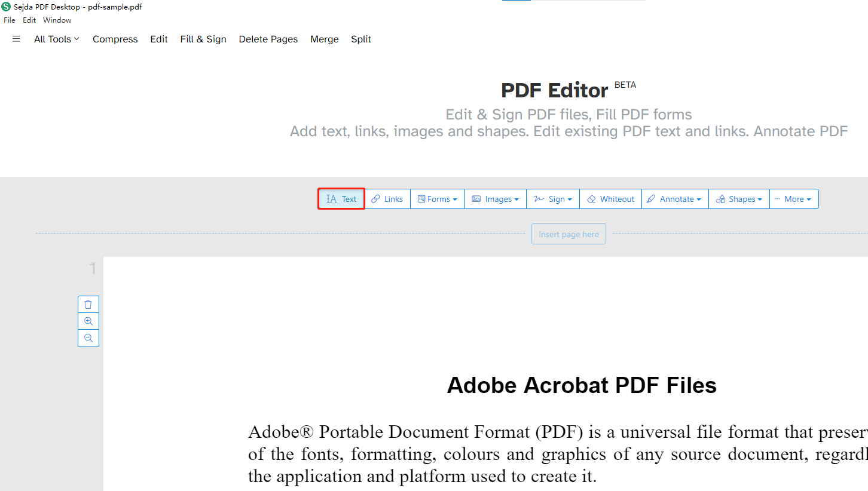This screenshot has width=868, height=491.
Task: Select the Text tool
Action: tap(341, 199)
